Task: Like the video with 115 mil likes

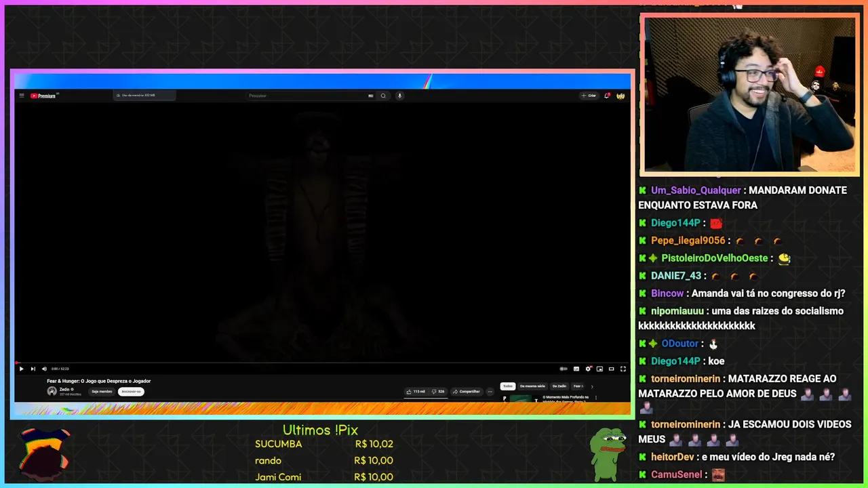Action: click(x=416, y=391)
